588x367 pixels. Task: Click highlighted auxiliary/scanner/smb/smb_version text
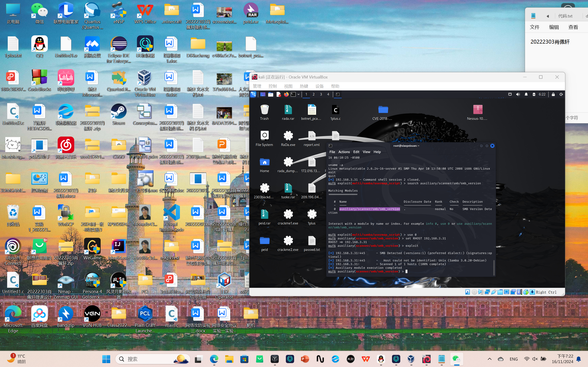coord(369,209)
